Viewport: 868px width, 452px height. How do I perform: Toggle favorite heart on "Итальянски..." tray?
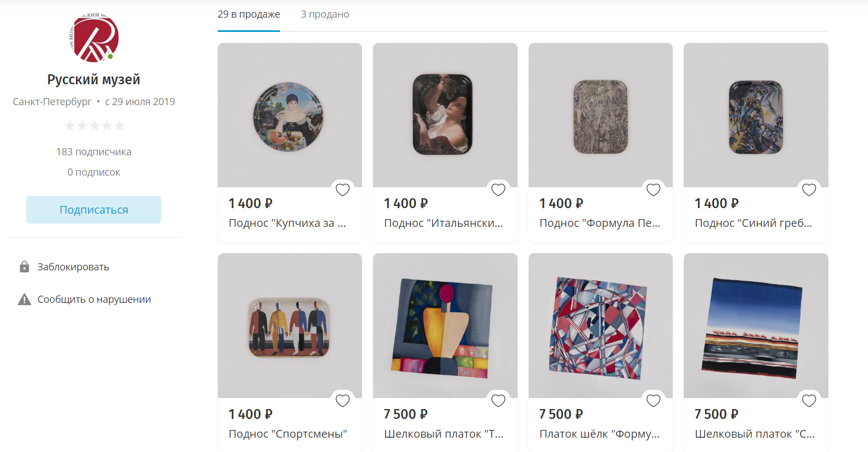point(498,190)
